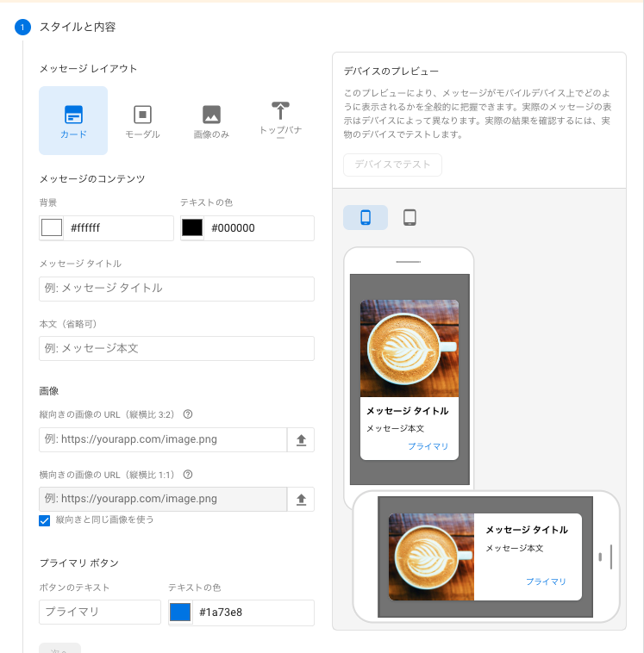Choose the 画像のみ layout
The width and height of the screenshot is (644, 653).
(211, 120)
